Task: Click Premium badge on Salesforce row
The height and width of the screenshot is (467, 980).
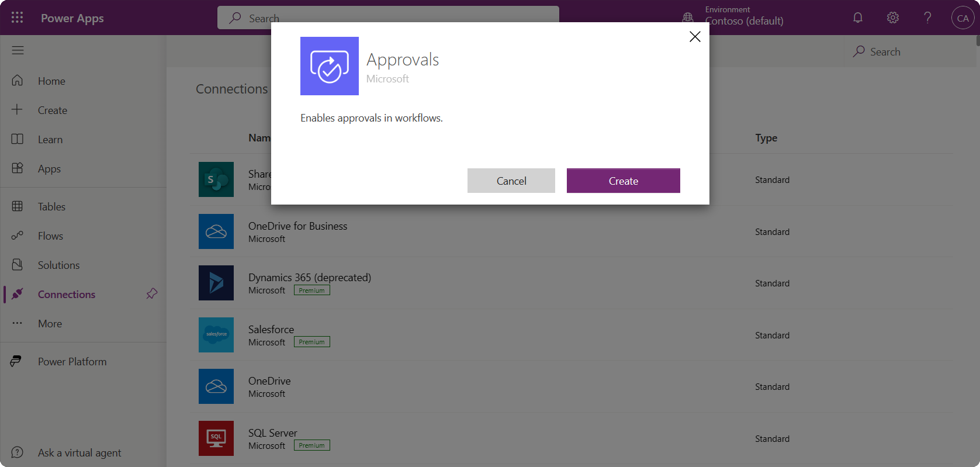Action: click(x=312, y=342)
